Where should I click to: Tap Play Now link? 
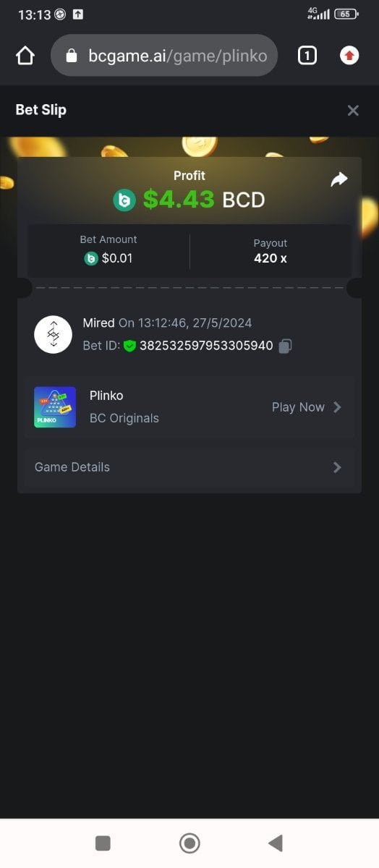(x=298, y=407)
